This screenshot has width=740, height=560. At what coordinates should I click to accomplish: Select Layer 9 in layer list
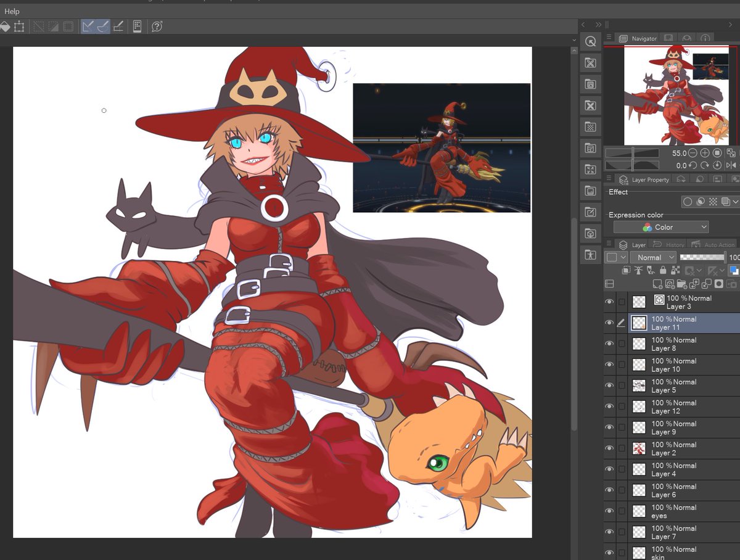click(684, 427)
